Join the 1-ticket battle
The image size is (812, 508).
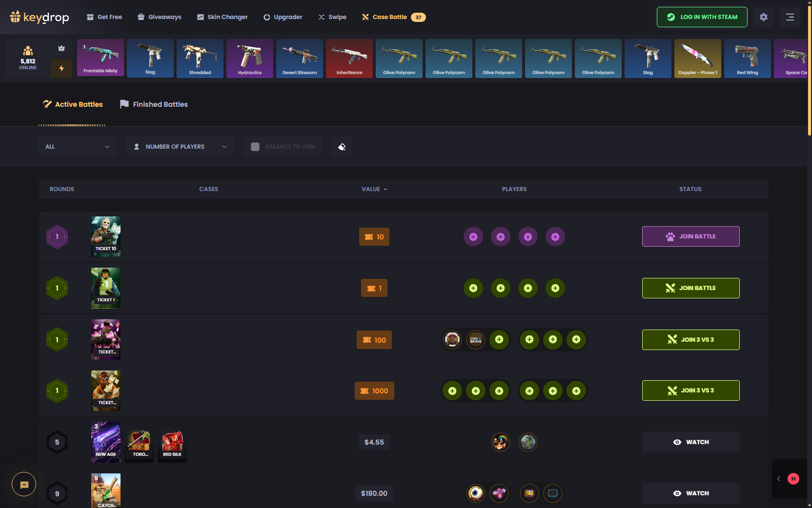(691, 288)
